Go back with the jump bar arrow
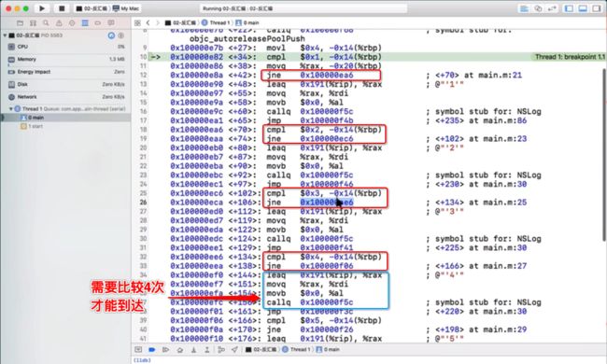 [x=148, y=22]
